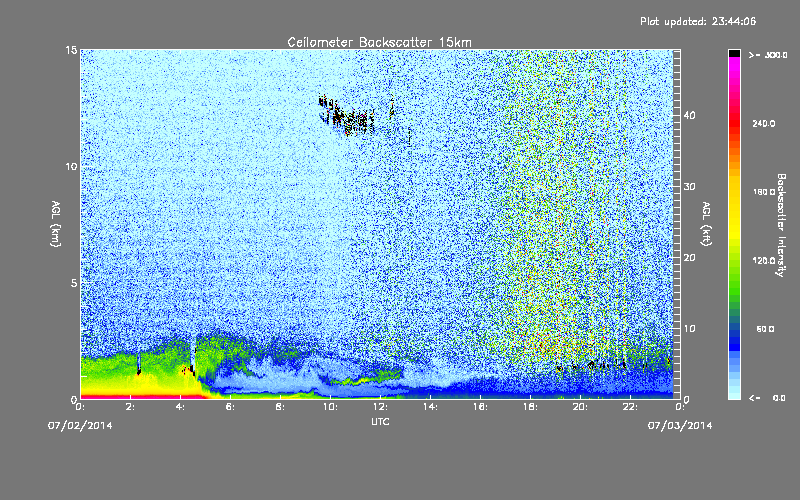The width and height of the screenshot is (800, 500).
Task: Click the "5" tick on km axis
Action: (x=74, y=283)
